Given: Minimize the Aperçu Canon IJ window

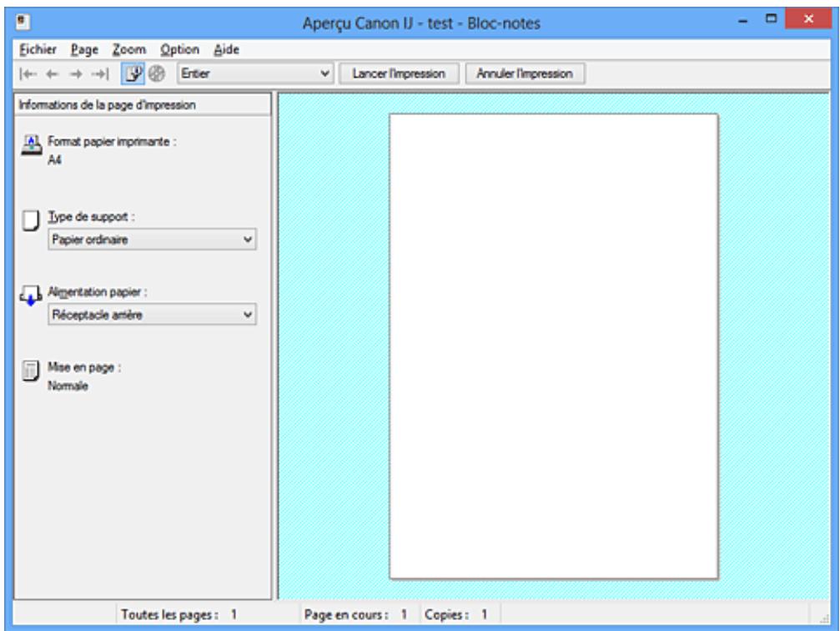Looking at the screenshot, I should (742, 21).
